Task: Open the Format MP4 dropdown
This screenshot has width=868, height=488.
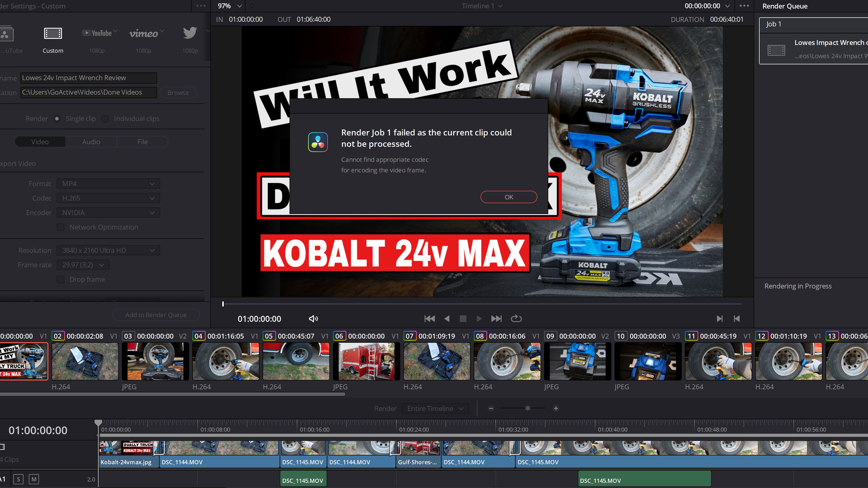Action: click(x=108, y=184)
